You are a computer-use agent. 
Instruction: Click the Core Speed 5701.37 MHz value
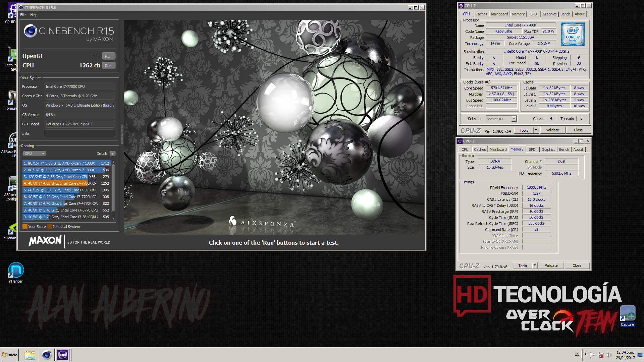501,88
